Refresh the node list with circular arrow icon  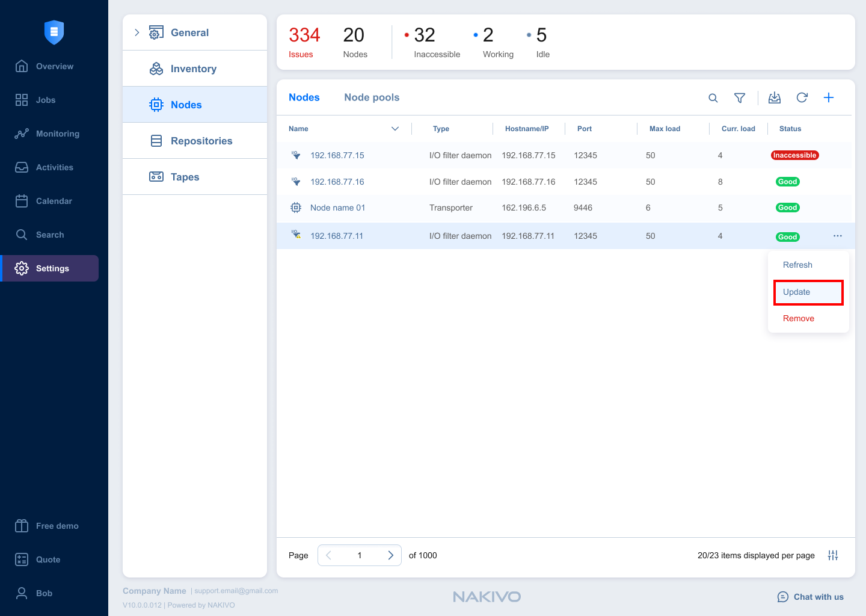click(x=802, y=98)
